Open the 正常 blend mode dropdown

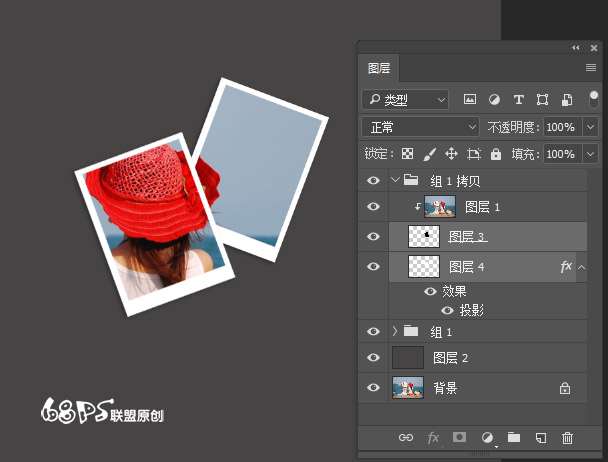click(x=420, y=127)
